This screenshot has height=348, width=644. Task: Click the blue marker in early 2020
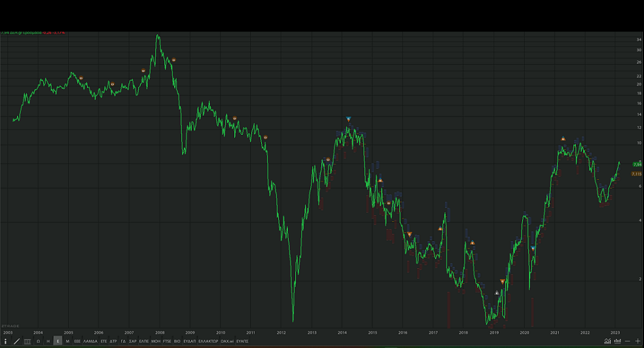tap(533, 249)
